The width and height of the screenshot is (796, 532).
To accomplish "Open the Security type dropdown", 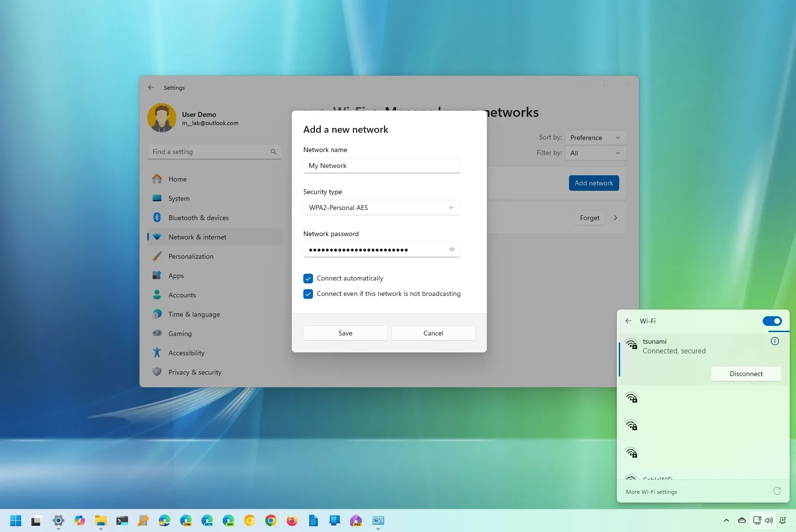I will click(382, 208).
